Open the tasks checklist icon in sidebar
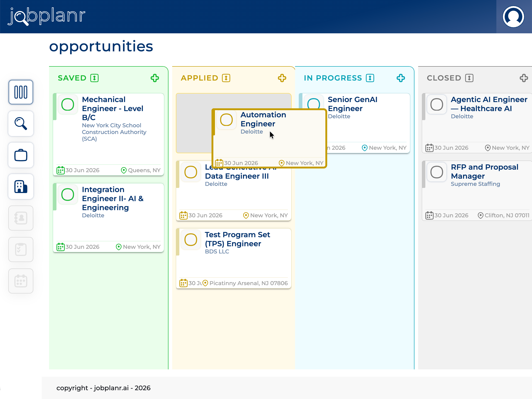This screenshot has width=532, height=399. coord(21,250)
